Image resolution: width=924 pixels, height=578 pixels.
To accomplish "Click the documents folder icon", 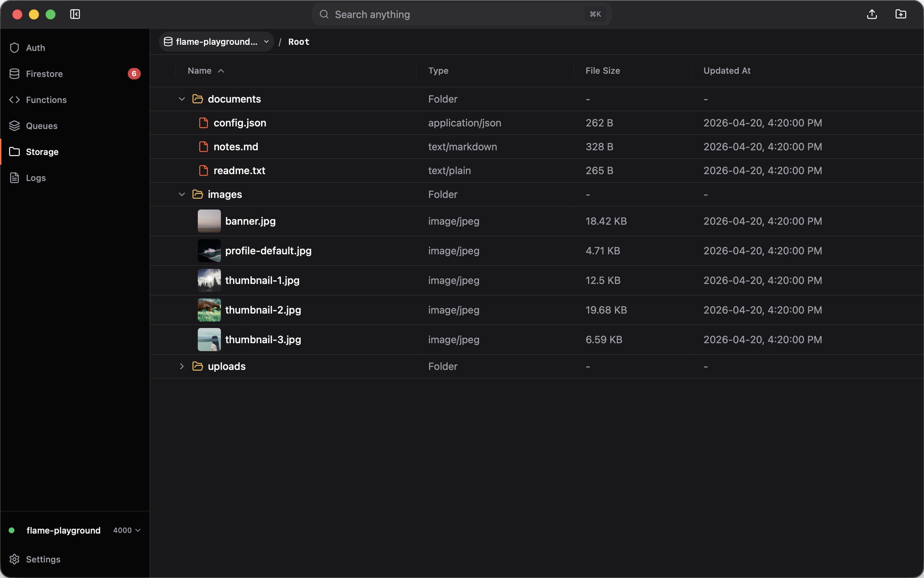I will click(197, 99).
